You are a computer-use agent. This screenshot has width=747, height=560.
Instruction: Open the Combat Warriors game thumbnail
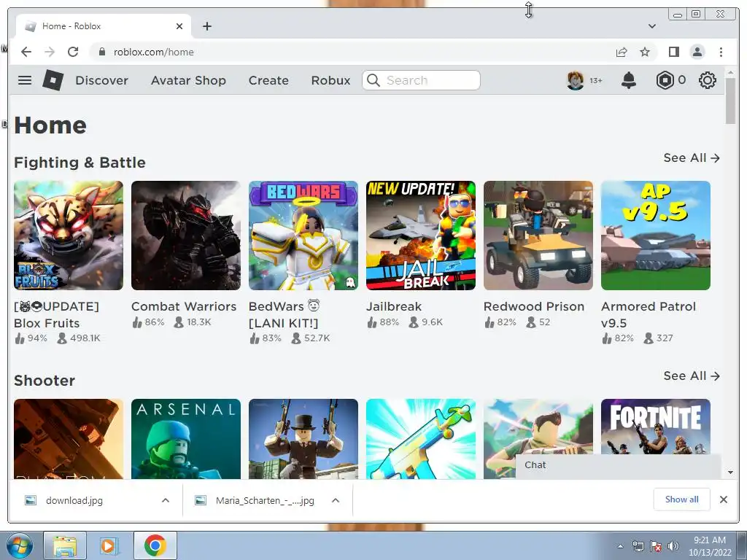tap(186, 236)
